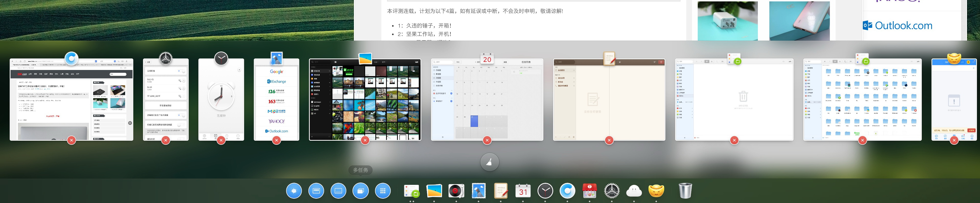Click manually add network (手动添加网络) in Settings card
The height and width of the screenshot is (203, 980).
click(x=165, y=105)
